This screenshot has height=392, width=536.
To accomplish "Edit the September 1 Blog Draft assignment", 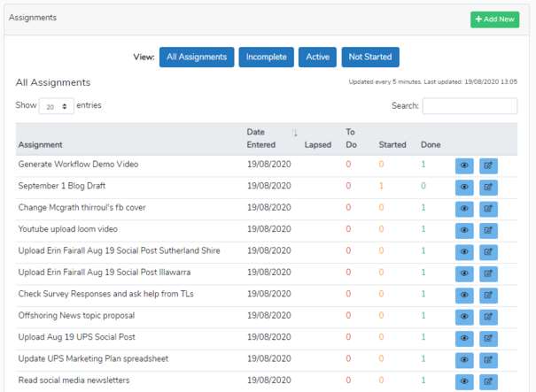I will 488,187.
